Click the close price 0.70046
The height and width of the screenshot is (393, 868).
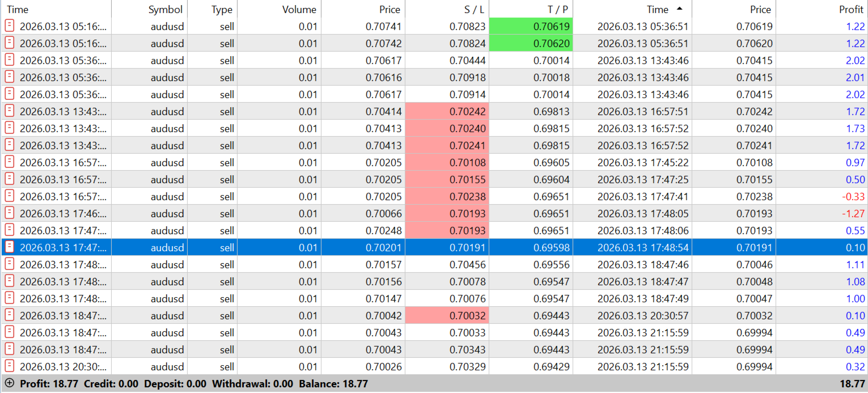point(754,264)
